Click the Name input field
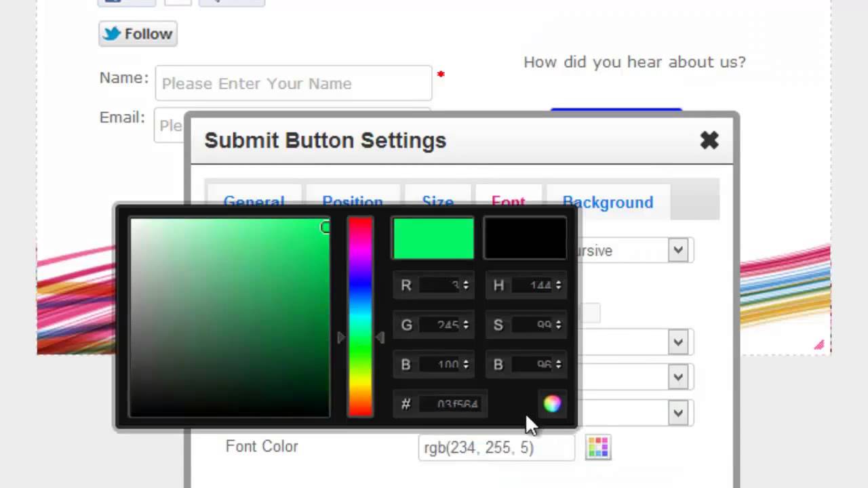This screenshot has height=488, width=868. coord(294,83)
